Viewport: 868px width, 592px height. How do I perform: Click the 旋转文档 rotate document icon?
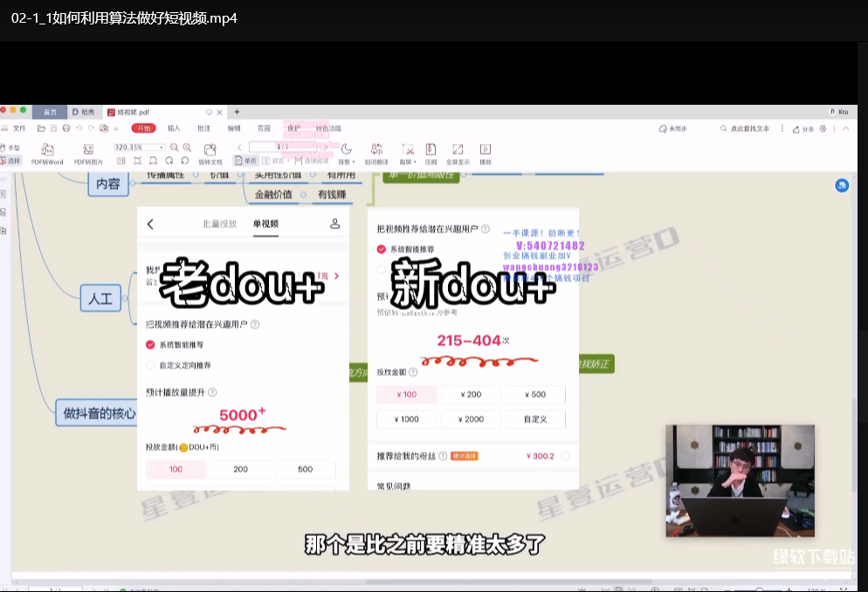click(210, 149)
